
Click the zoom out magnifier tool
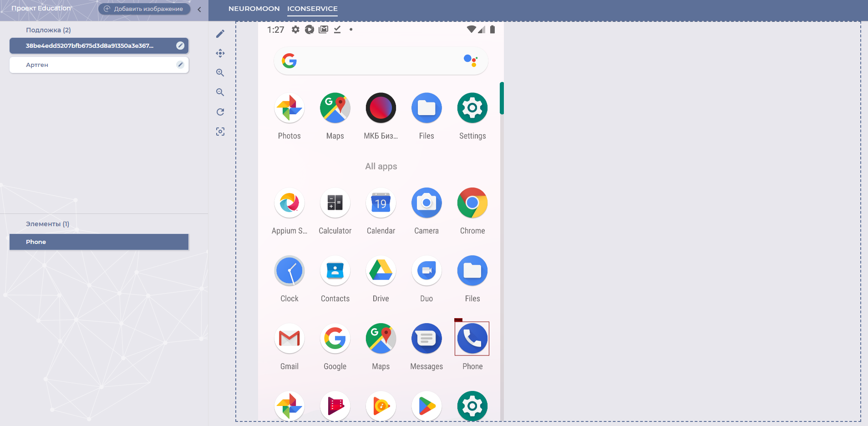coord(220,92)
